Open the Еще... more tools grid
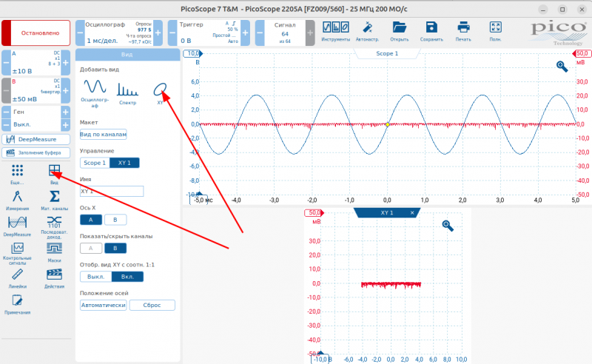 point(17,174)
